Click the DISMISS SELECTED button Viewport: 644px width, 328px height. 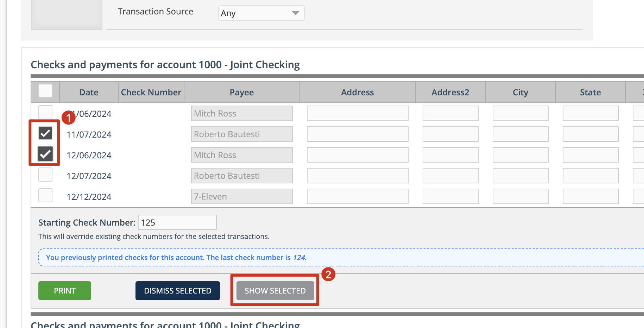(x=178, y=291)
